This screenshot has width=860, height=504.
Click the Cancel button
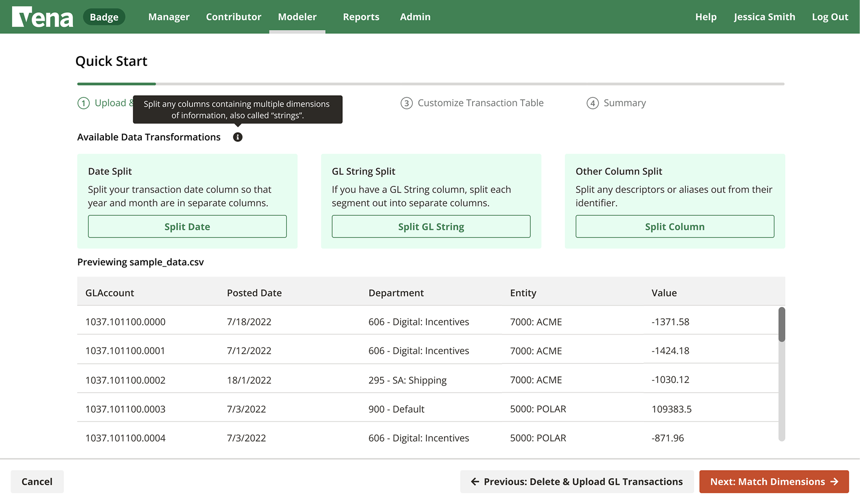coord(37,482)
